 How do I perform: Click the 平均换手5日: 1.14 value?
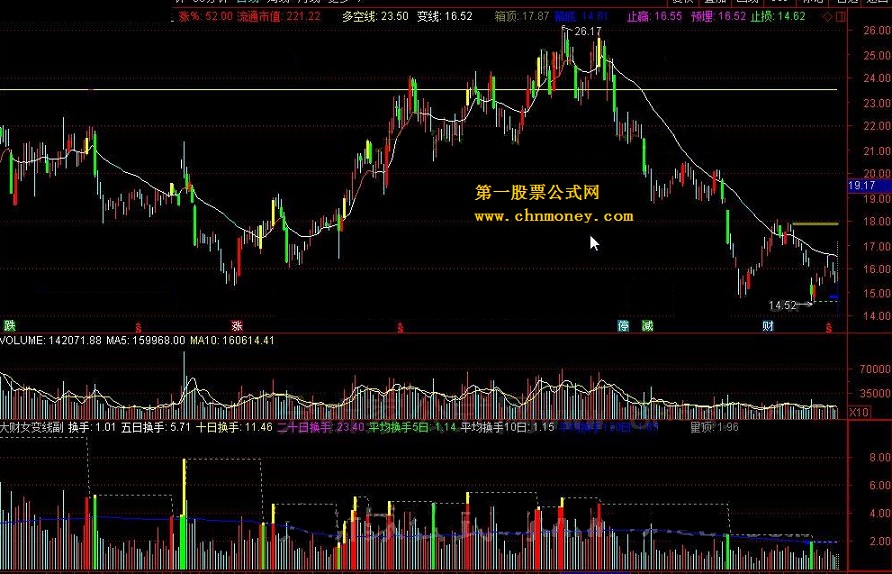click(412, 427)
